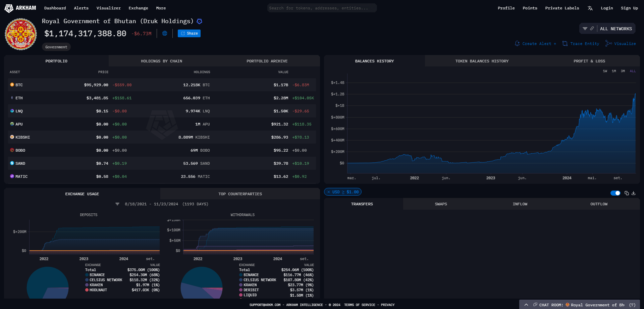The image size is (644, 309).
Task: Open the All Networks selector
Action: [616, 29]
